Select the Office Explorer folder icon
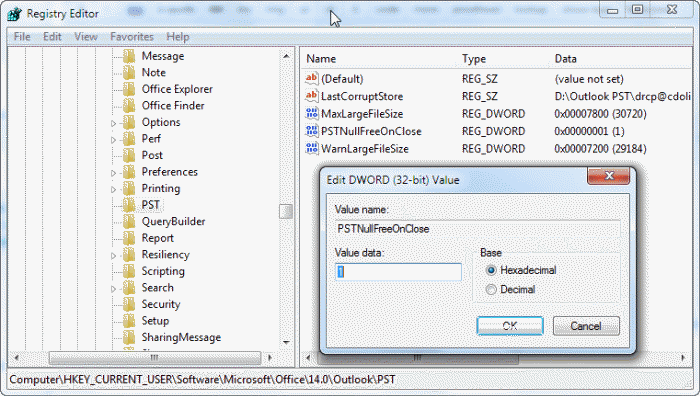The image size is (700, 396). coord(129,89)
